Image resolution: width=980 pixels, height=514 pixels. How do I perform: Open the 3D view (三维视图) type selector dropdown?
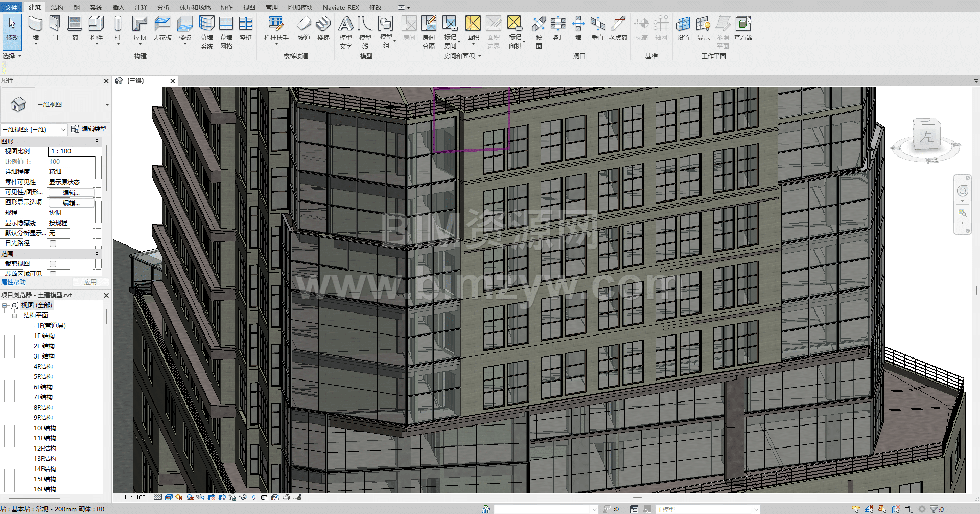(x=107, y=104)
